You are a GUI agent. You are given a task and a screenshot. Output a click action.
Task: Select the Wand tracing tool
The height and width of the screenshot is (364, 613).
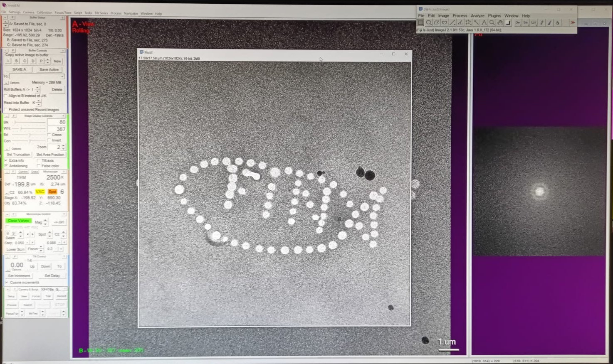point(476,23)
